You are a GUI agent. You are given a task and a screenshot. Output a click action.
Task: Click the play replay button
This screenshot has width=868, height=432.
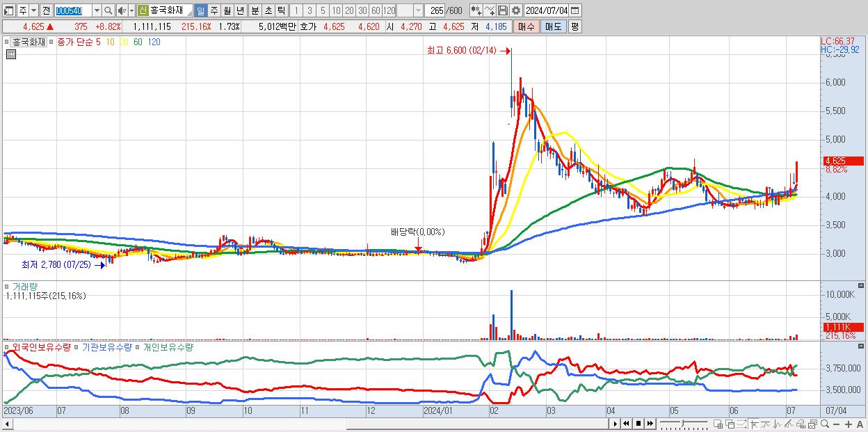[616, 424]
